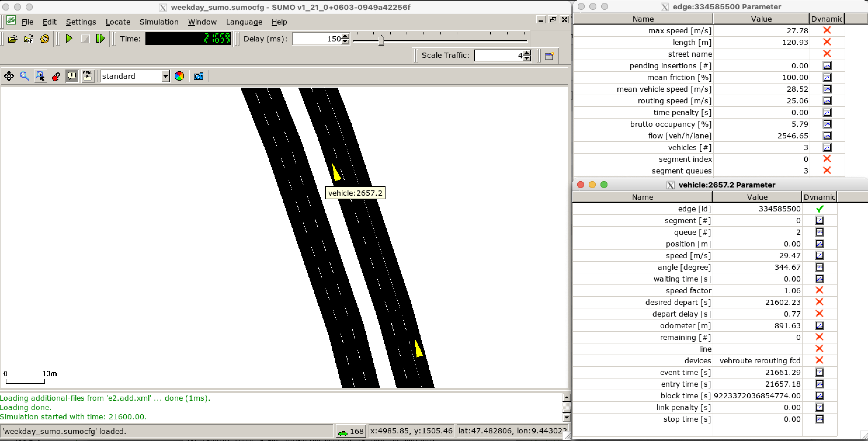Open the File menu
868x441 pixels.
tap(27, 22)
